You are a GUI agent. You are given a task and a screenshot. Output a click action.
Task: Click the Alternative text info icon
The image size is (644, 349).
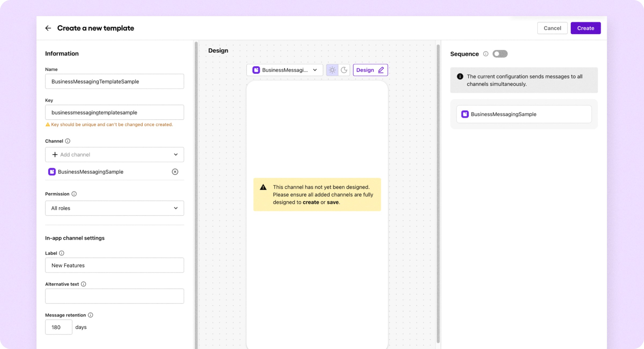click(83, 284)
